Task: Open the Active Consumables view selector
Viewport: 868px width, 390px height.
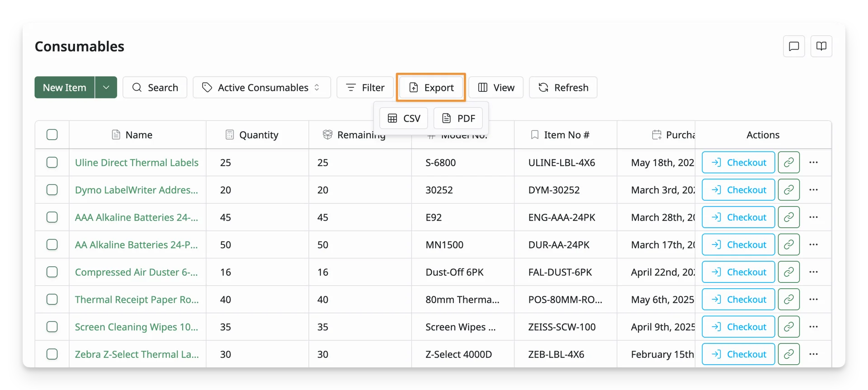Action: coord(262,87)
